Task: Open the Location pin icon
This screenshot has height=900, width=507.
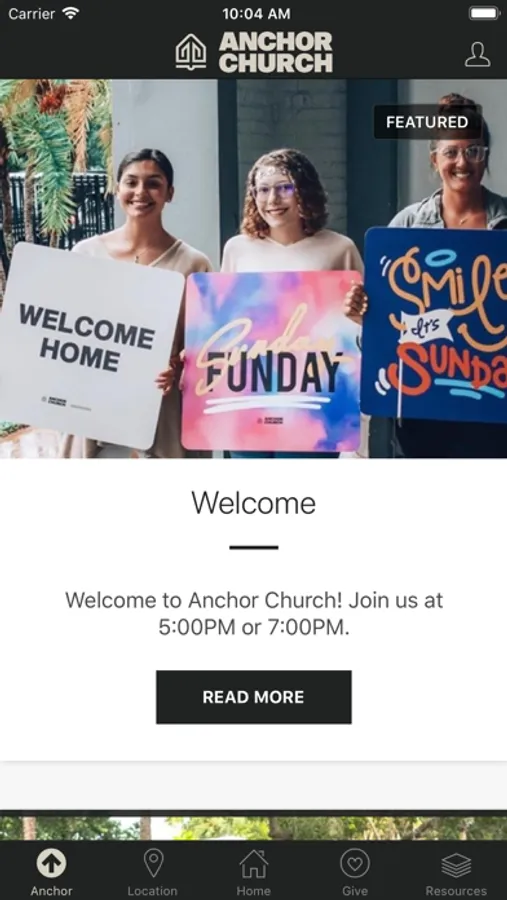Action: click(153, 863)
